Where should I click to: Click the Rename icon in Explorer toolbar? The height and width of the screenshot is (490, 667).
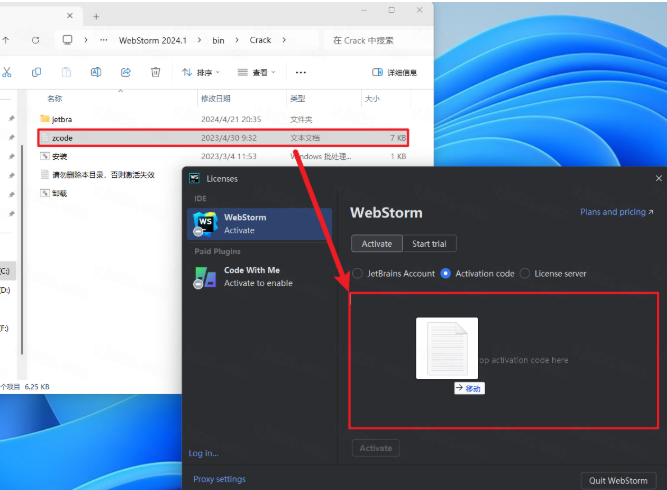96,72
